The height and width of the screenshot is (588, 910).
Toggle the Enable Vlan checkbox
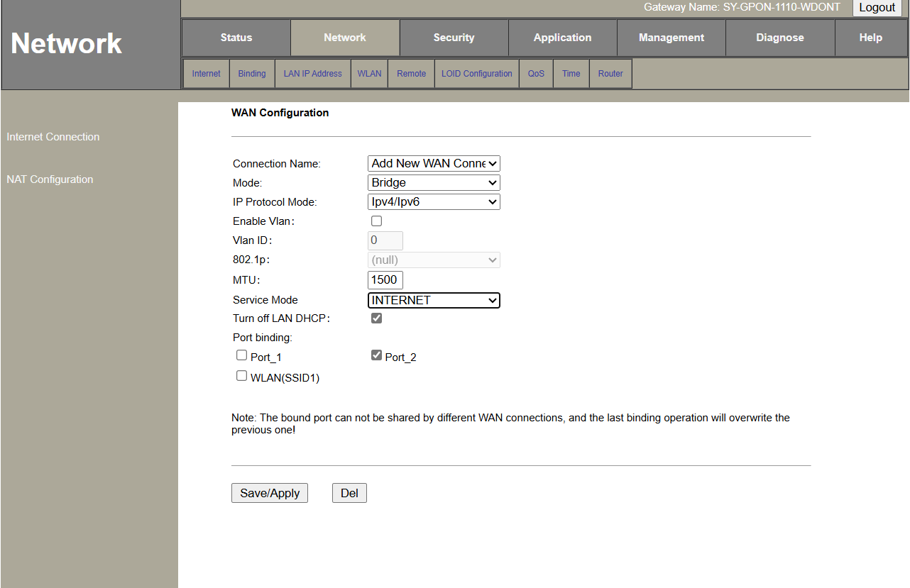pos(377,221)
